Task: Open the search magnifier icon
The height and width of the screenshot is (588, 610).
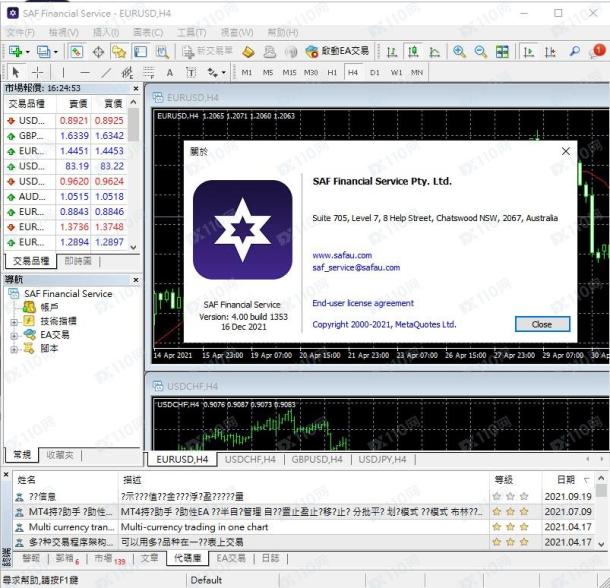Action: coord(575,52)
